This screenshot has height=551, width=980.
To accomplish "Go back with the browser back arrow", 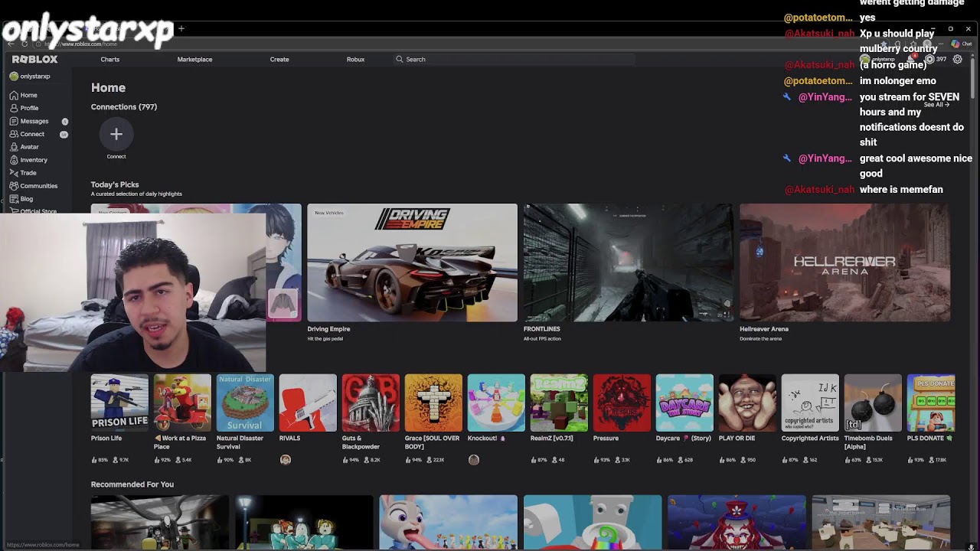I will point(11,44).
